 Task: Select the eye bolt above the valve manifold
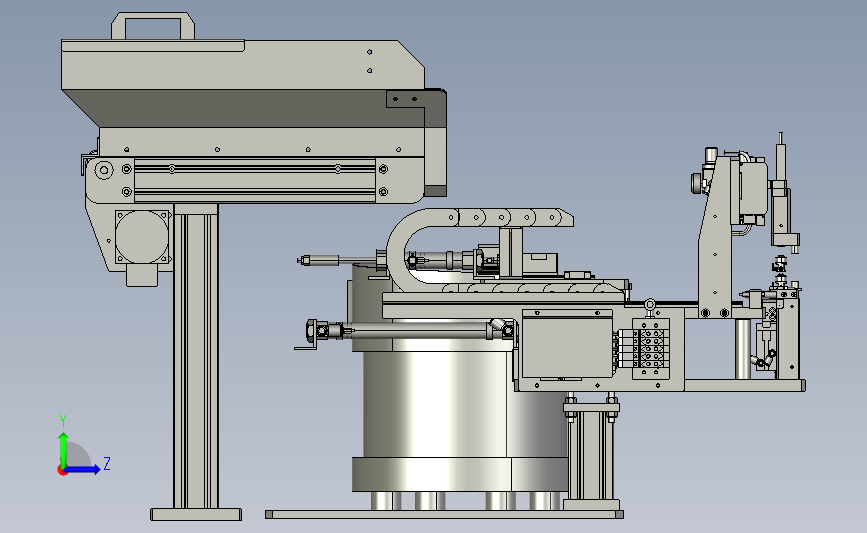tap(650, 306)
